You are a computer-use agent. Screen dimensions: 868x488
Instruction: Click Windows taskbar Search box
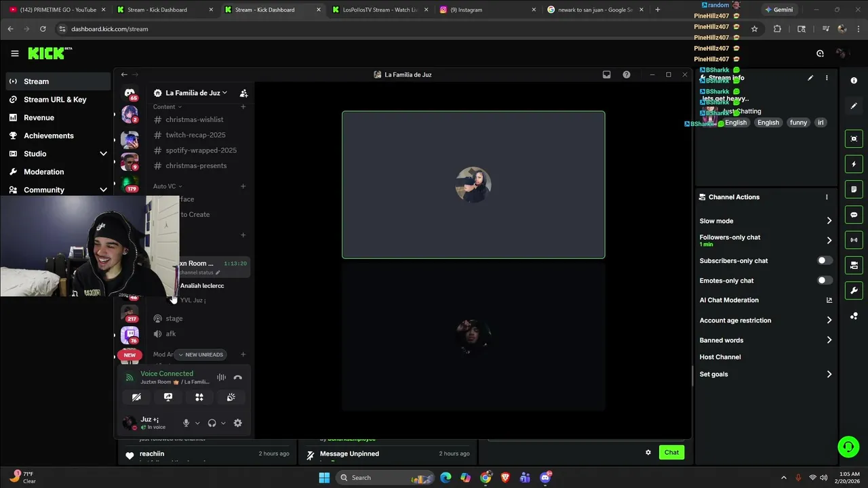pos(383,477)
